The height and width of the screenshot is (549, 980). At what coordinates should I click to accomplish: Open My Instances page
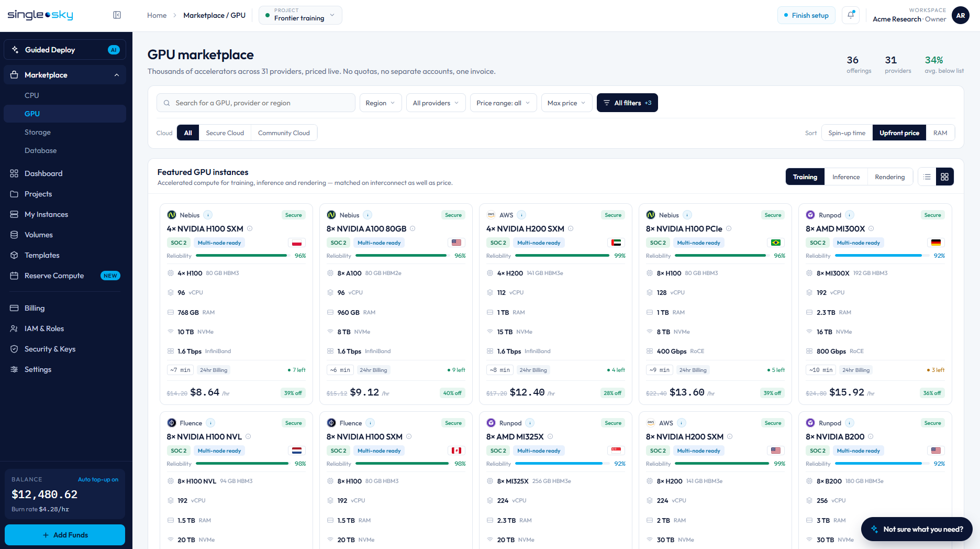coord(65,214)
